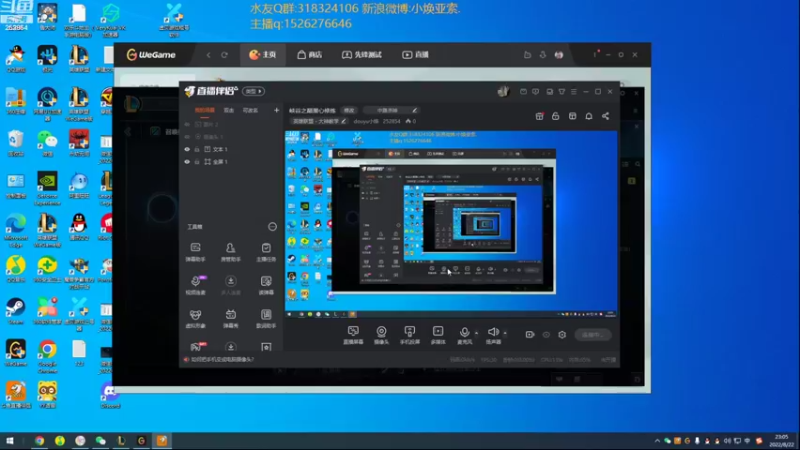Toggle lock on 全屏 1 source
The width and height of the screenshot is (800, 450).
pyautogui.click(x=197, y=162)
